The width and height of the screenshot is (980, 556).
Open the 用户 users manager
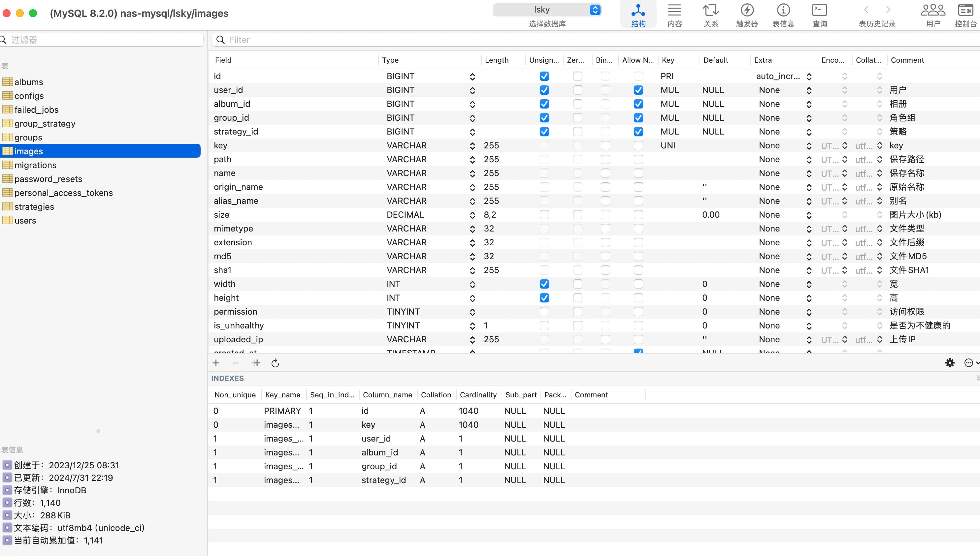click(933, 15)
